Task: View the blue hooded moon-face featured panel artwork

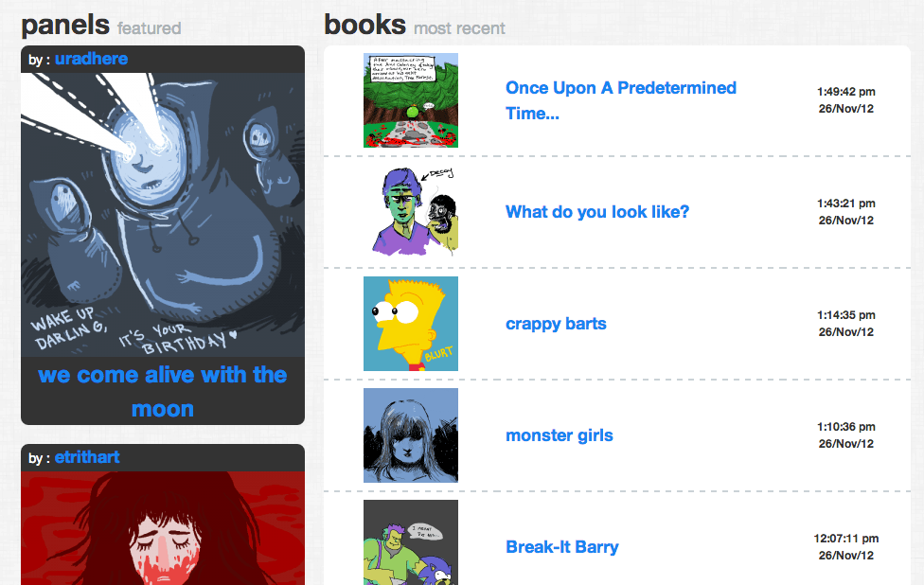Action: coord(163,215)
